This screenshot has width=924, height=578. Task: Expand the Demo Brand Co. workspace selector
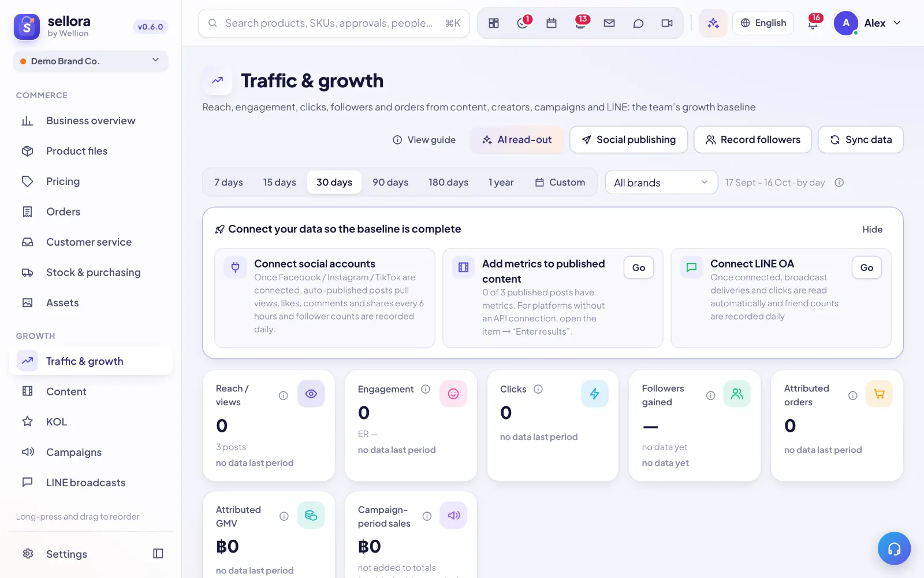point(91,61)
